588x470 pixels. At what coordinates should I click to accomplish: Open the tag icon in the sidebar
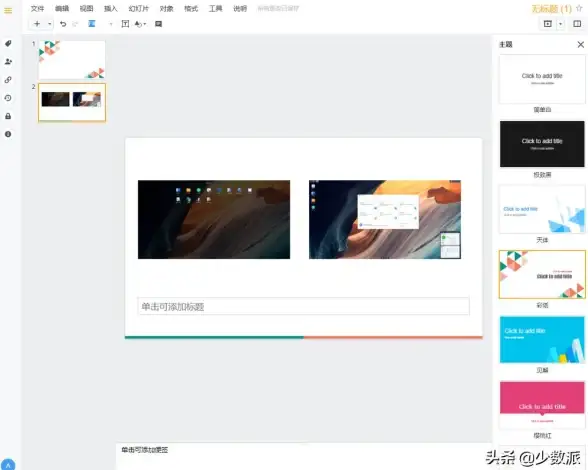8,44
